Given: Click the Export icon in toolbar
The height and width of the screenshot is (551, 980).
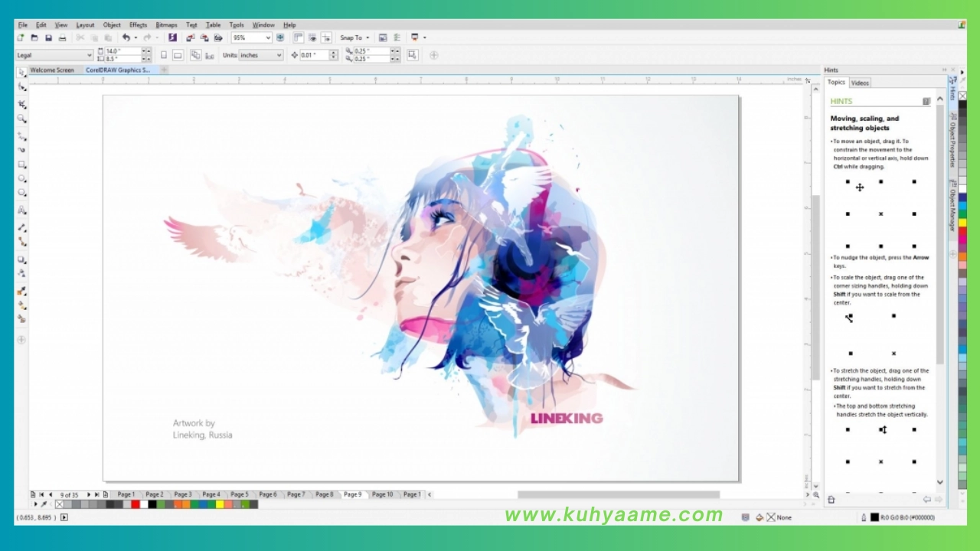Looking at the screenshot, I should tap(204, 37).
